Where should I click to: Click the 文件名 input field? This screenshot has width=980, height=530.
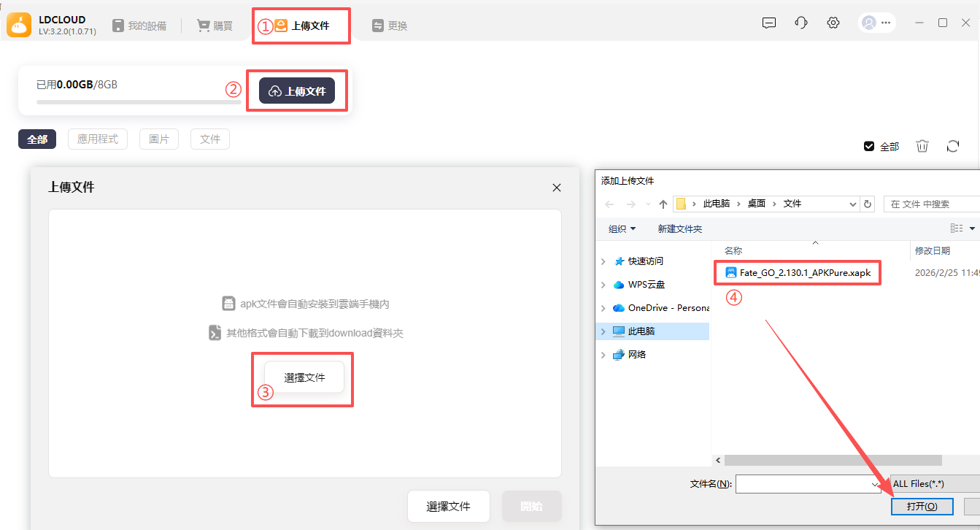pyautogui.click(x=803, y=483)
